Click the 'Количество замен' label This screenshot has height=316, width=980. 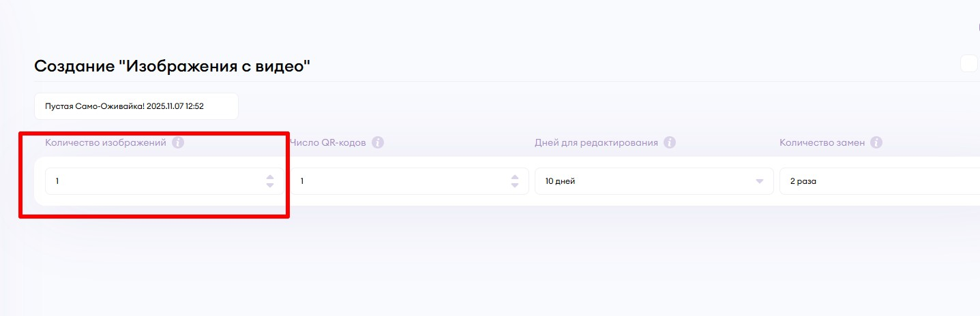(x=822, y=143)
